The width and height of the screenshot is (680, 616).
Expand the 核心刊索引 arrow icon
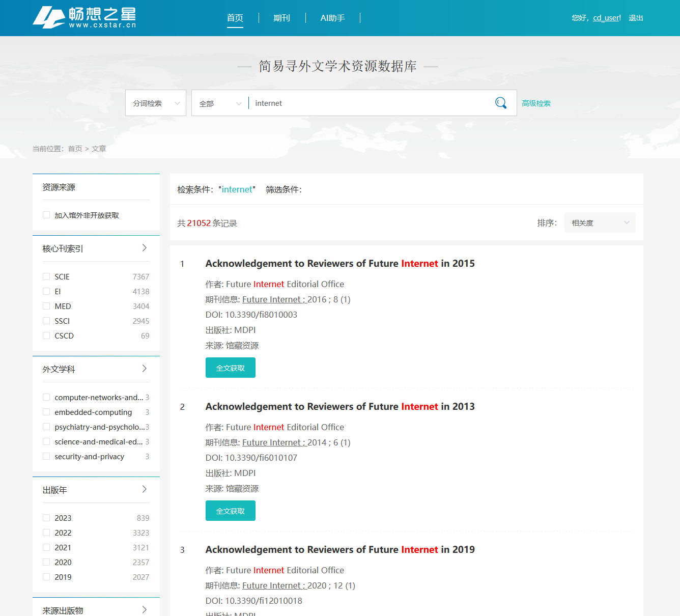point(145,248)
